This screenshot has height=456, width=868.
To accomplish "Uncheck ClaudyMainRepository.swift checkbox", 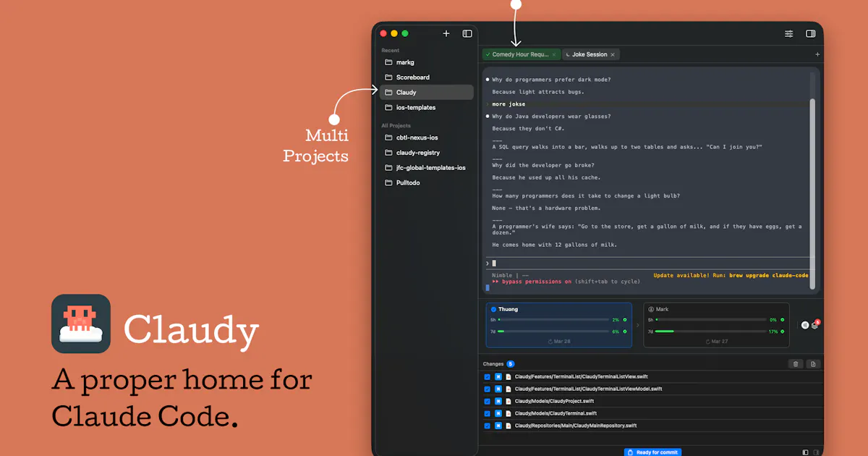I will 488,426.
